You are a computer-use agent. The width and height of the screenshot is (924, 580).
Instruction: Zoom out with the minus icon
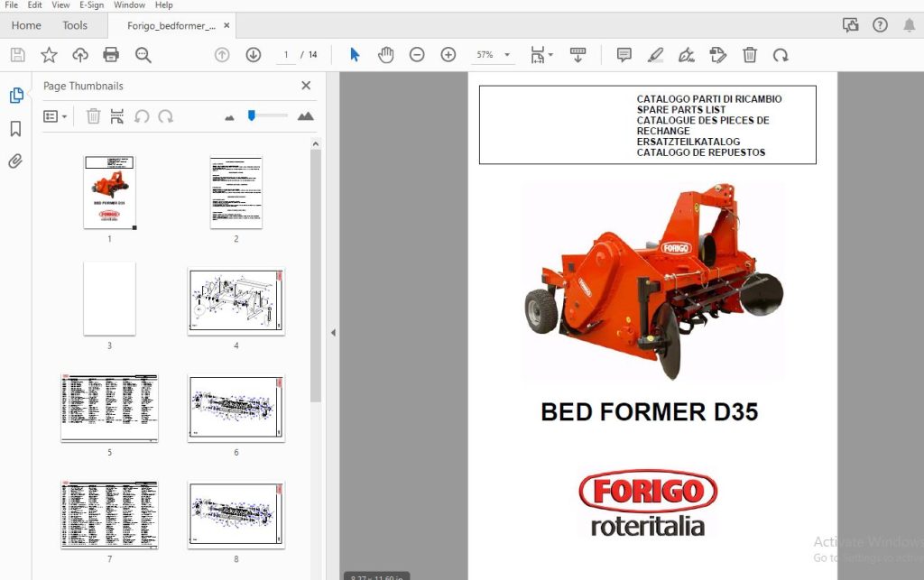coord(417,55)
